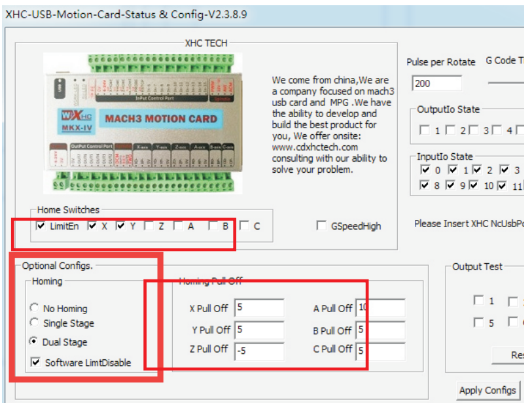Uncheck the X home switch checkbox
532x409 pixels.
92,226
